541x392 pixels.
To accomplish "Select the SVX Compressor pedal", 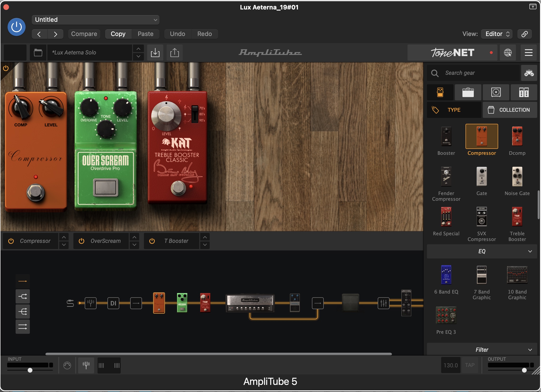I will 482,217.
